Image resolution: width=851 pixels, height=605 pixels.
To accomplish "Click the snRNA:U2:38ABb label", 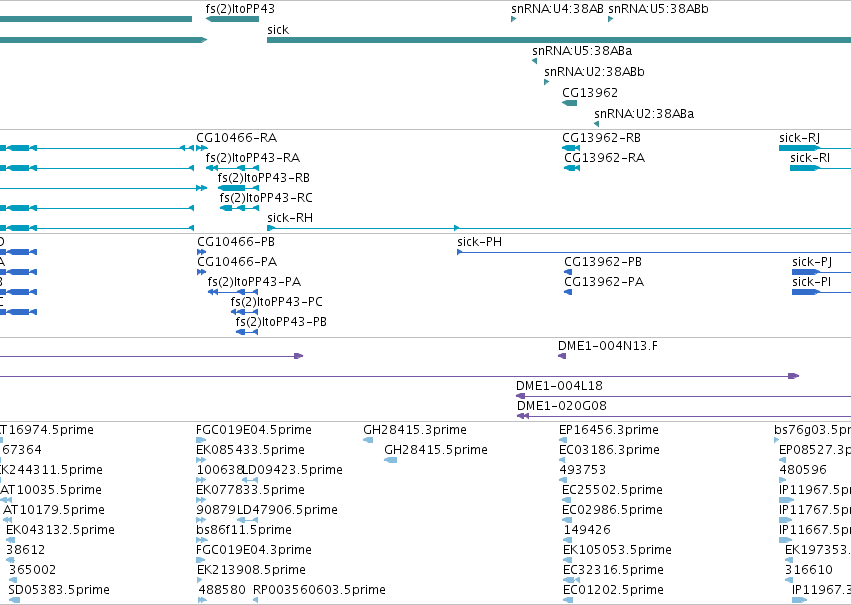I will point(594,72).
